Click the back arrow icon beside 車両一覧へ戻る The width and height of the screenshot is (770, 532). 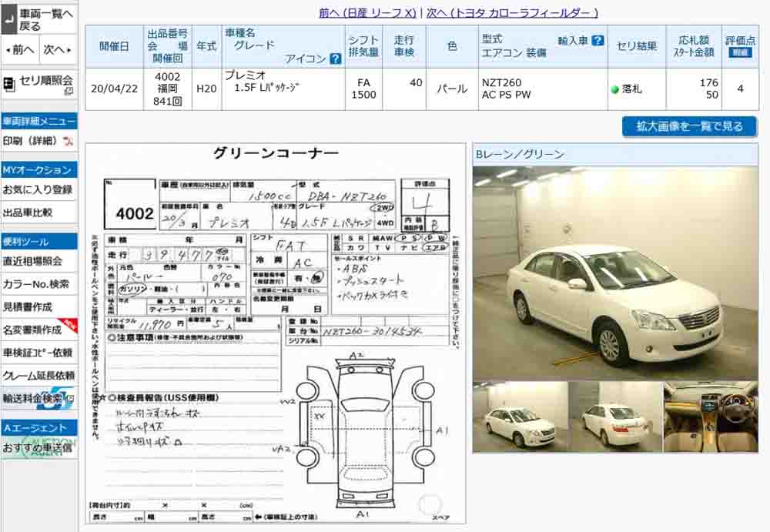(9, 20)
